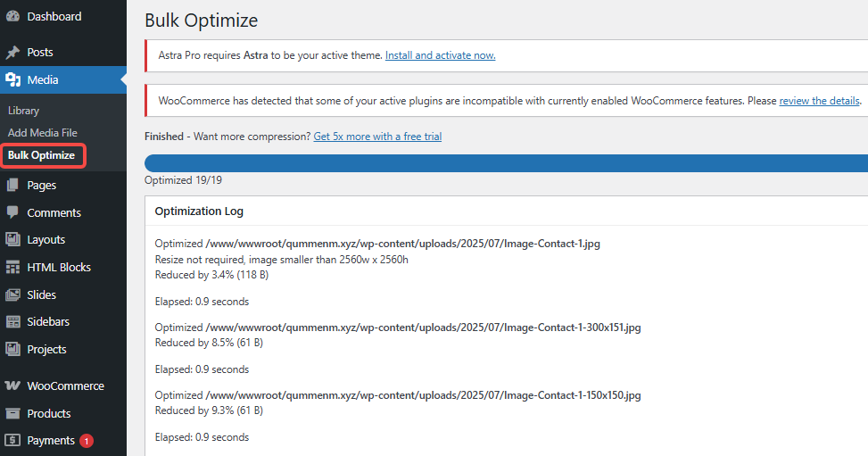This screenshot has height=456, width=868.
Task: Click Get 5x more with free trial
Action: (377, 137)
